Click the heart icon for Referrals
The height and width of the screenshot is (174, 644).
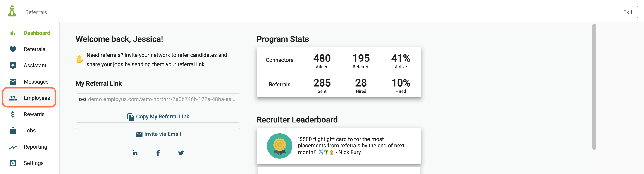coord(13,49)
